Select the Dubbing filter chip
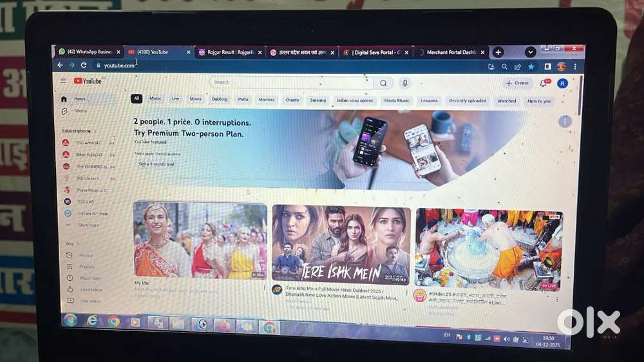 click(220, 99)
